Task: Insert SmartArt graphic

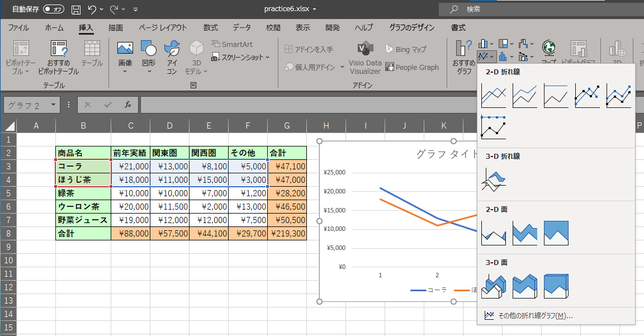Action: [232, 44]
